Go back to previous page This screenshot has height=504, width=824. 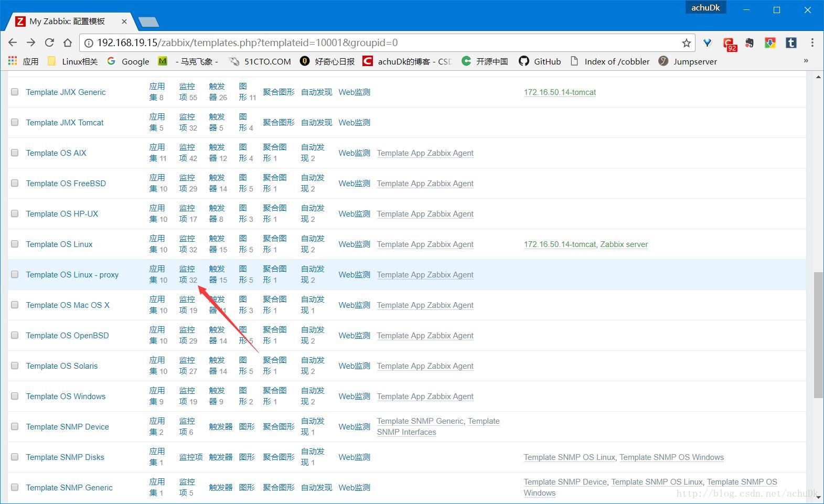pos(13,42)
